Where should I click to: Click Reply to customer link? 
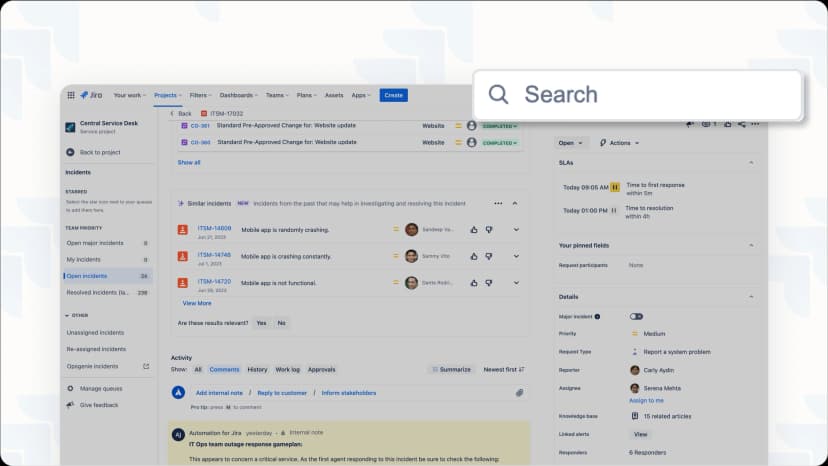click(x=282, y=393)
